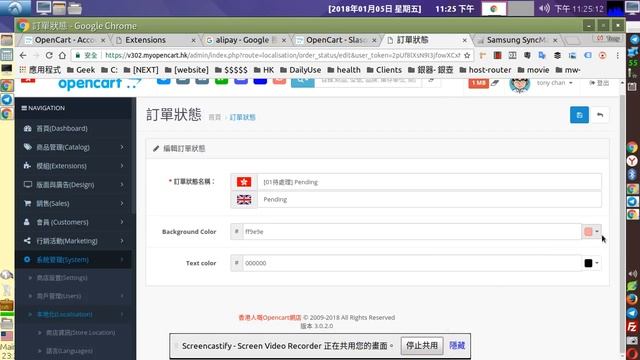Open the health bookmarks folder
This screenshot has height=360, width=640.
point(344,70)
